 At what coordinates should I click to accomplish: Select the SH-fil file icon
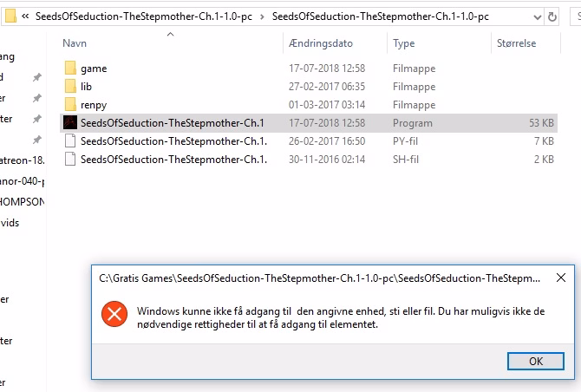pos(70,159)
